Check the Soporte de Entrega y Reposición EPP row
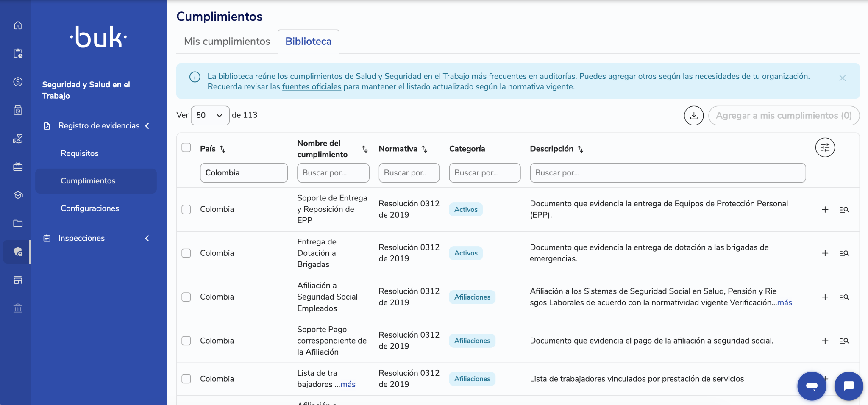This screenshot has height=405, width=868. coord(186,209)
